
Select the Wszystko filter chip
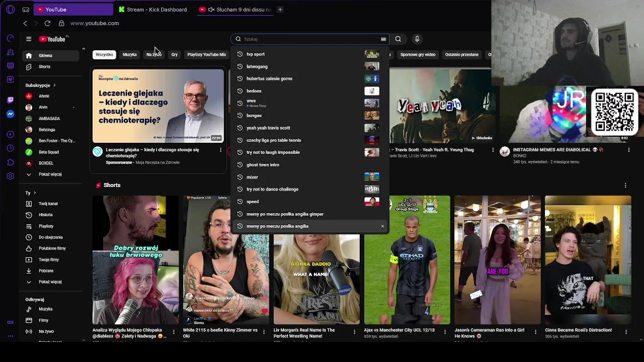click(105, 54)
